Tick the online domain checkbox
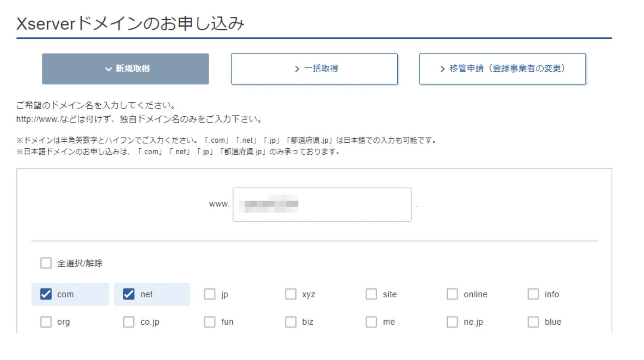 coord(452,294)
